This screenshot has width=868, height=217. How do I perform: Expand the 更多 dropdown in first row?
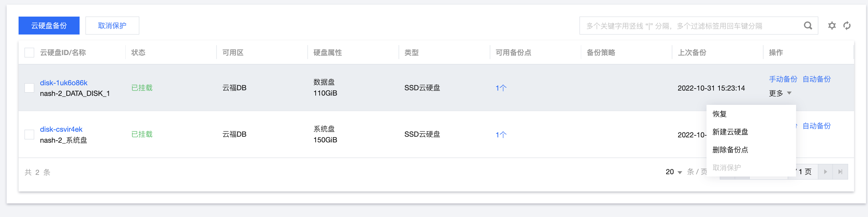point(780,93)
